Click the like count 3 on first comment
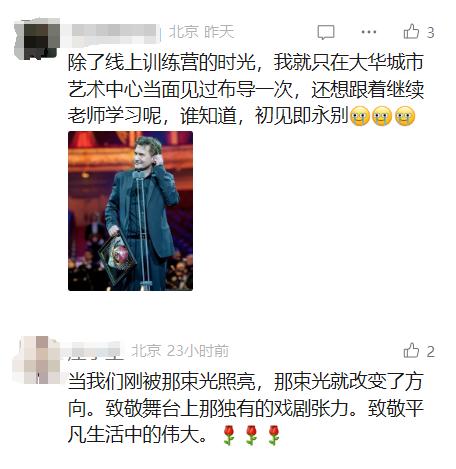Viewport: 456px width, 469px height. [430, 33]
